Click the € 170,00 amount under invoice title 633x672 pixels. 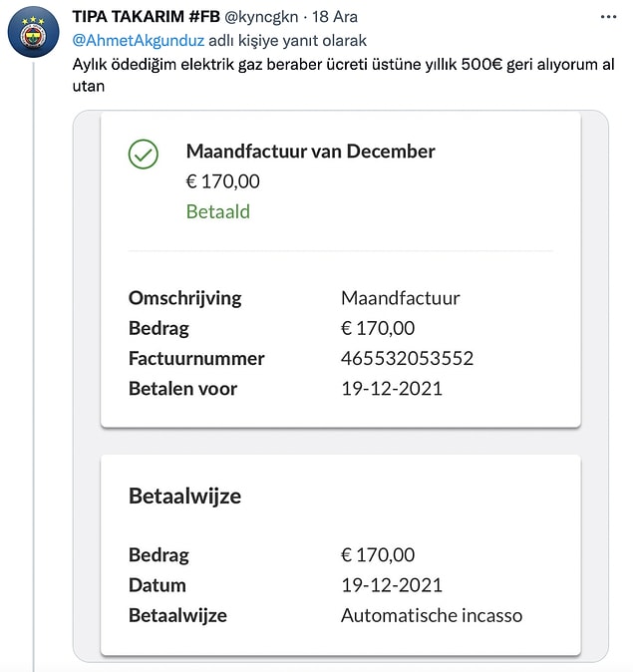click(x=223, y=181)
